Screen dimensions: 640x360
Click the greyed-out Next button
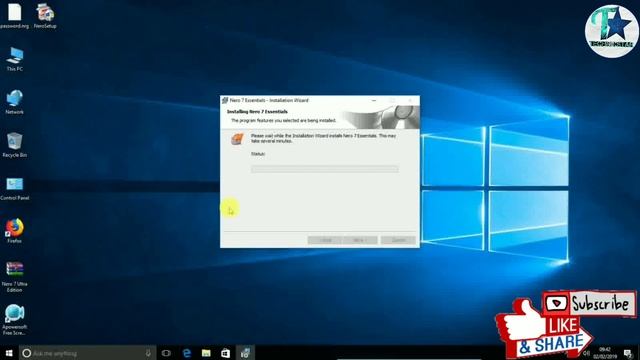[x=360, y=240]
